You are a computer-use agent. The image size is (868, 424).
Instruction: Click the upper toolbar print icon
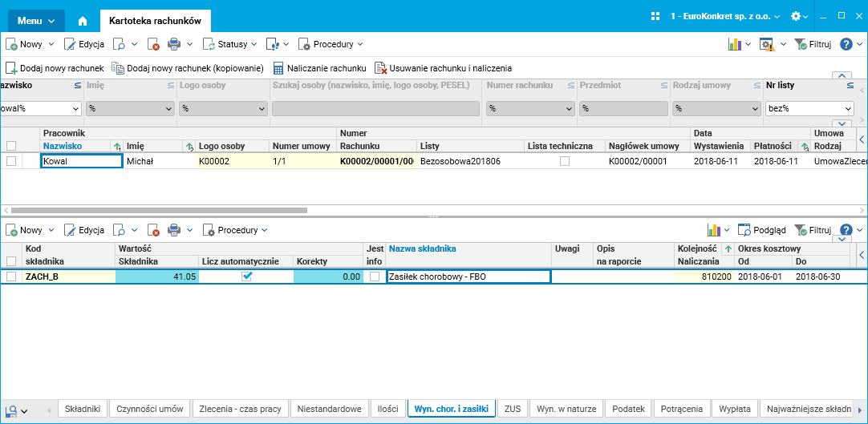(x=174, y=44)
